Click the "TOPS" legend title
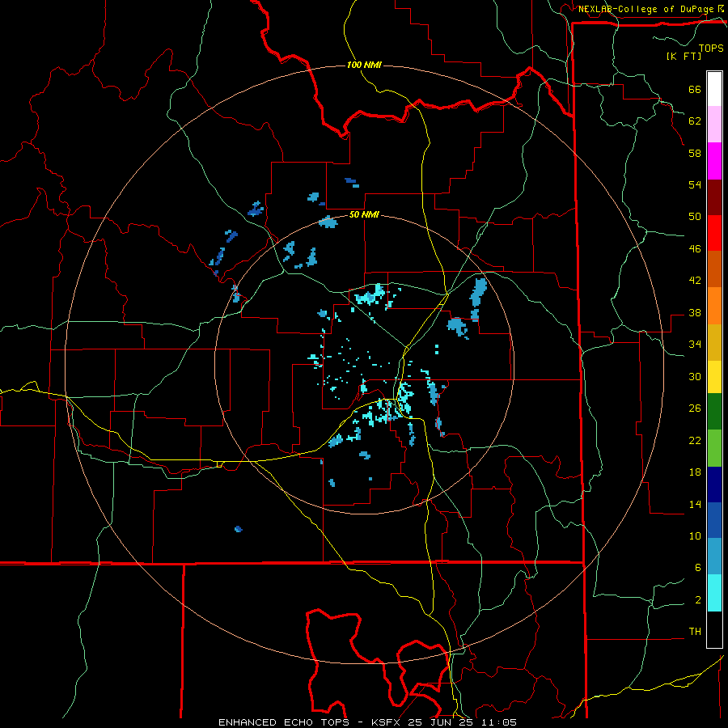 [711, 48]
